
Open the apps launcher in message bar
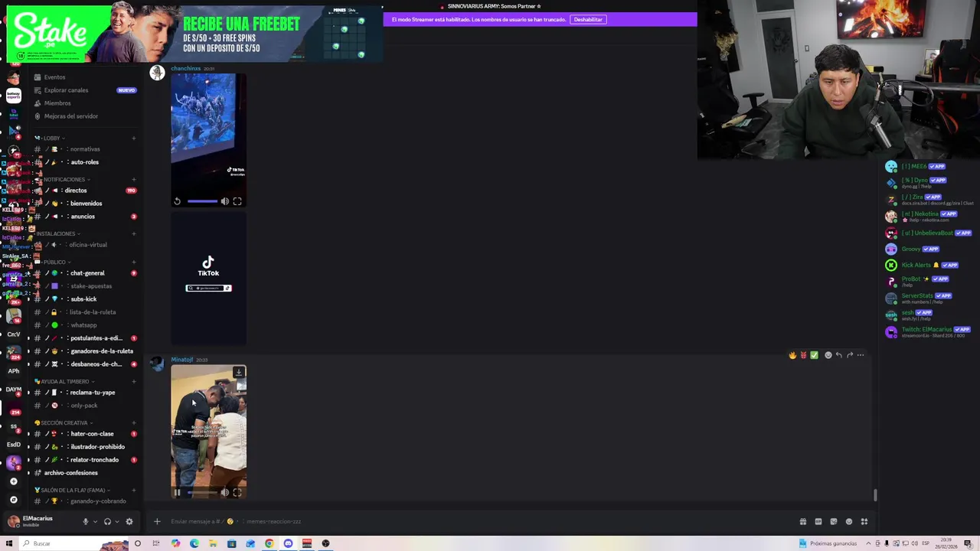[x=864, y=522]
